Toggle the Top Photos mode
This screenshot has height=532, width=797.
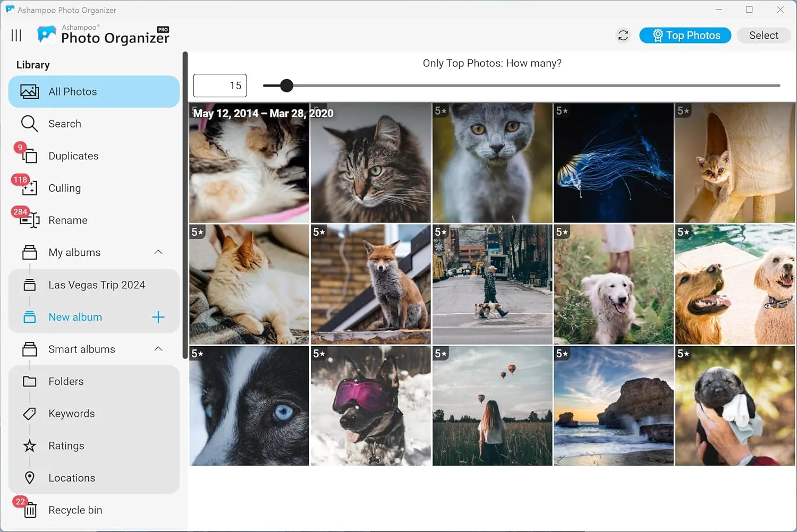click(685, 35)
